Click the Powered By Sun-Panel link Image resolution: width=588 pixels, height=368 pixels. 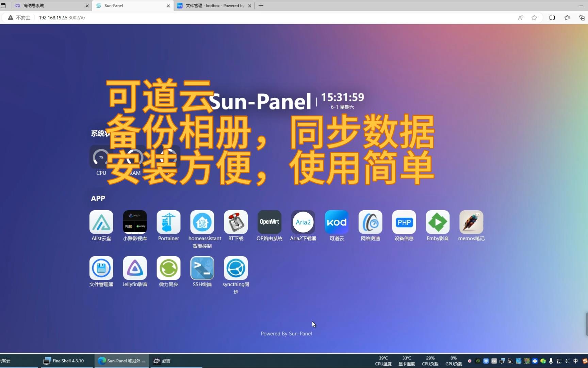[286, 334]
